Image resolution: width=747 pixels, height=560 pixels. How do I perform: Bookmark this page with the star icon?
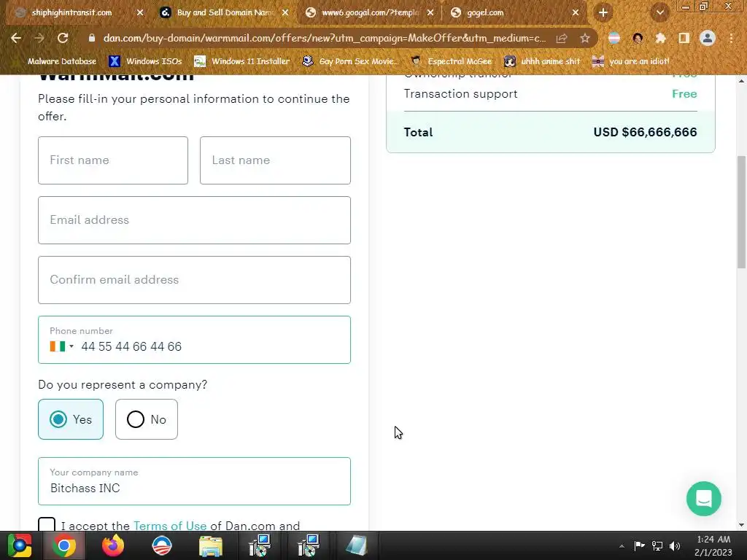coord(585,38)
